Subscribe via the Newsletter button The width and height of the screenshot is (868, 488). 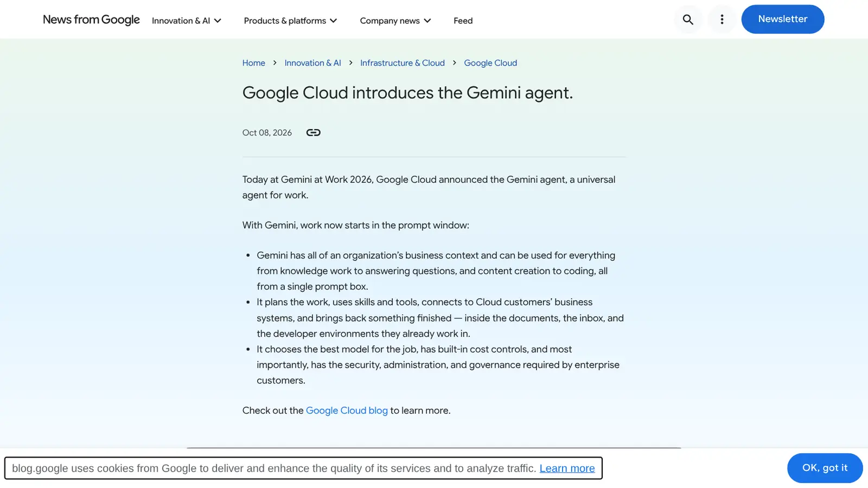click(x=783, y=19)
